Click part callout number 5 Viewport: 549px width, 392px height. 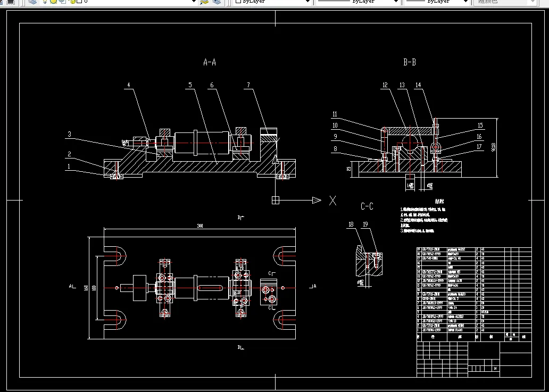[190, 85]
